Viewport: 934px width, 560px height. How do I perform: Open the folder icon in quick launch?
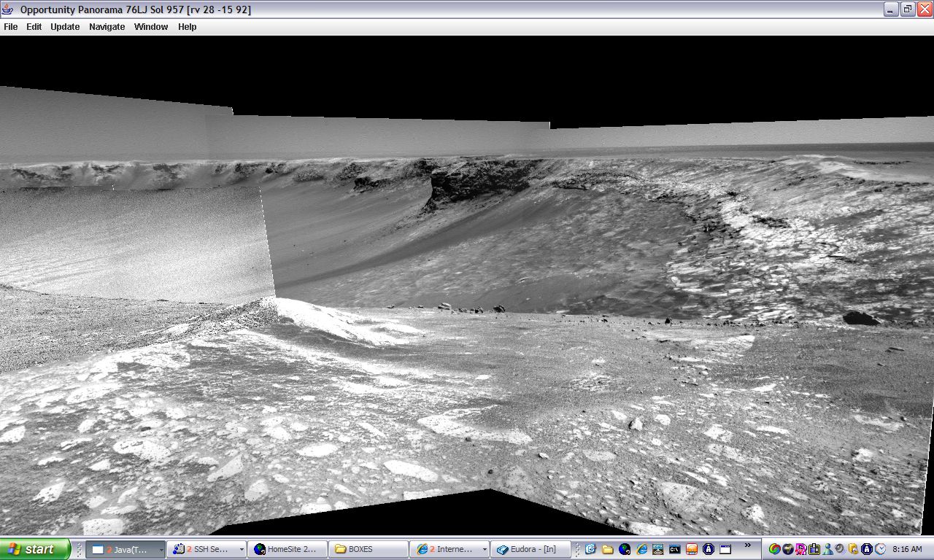pyautogui.click(x=607, y=549)
